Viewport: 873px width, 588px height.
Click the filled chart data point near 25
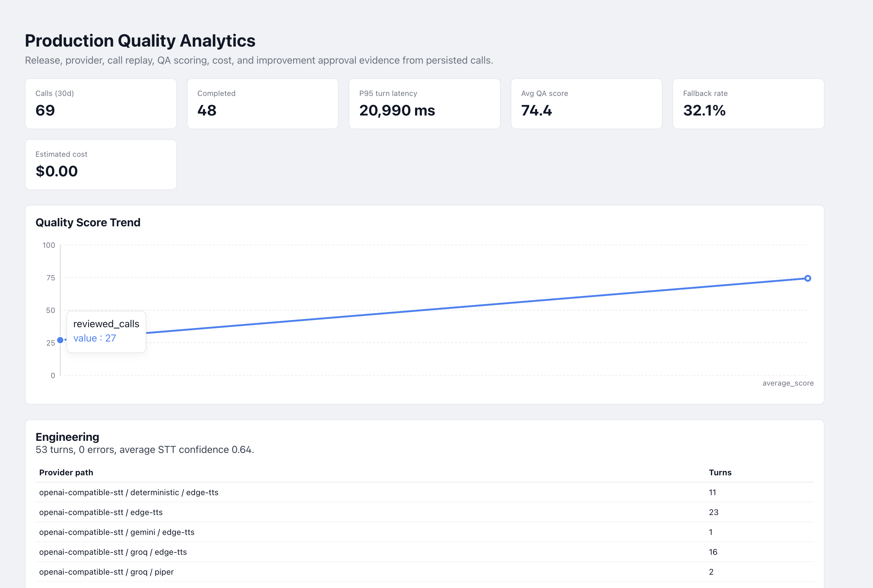coord(60,340)
